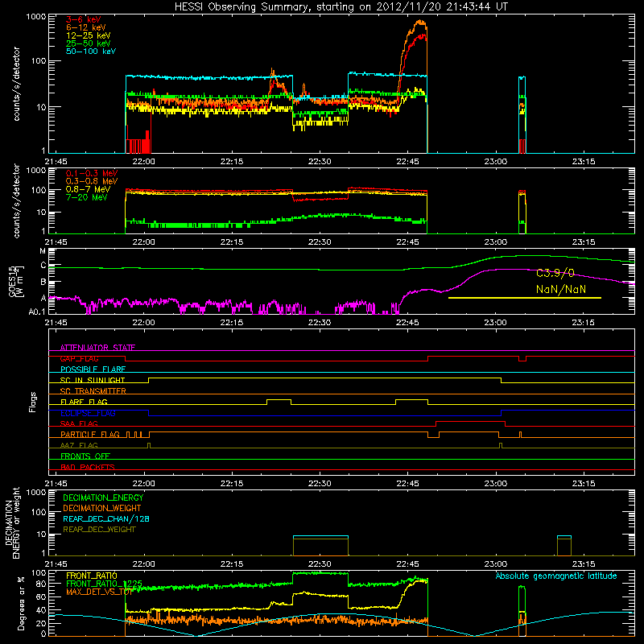This screenshot has width=644, height=644.
Task: Click the 0.1-0.3 MeV legend label
Action: point(92,173)
